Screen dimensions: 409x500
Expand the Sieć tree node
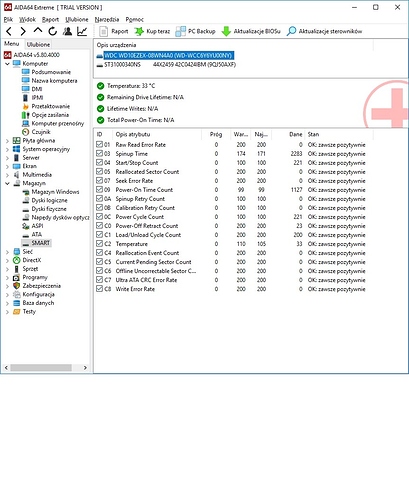click(x=7, y=252)
